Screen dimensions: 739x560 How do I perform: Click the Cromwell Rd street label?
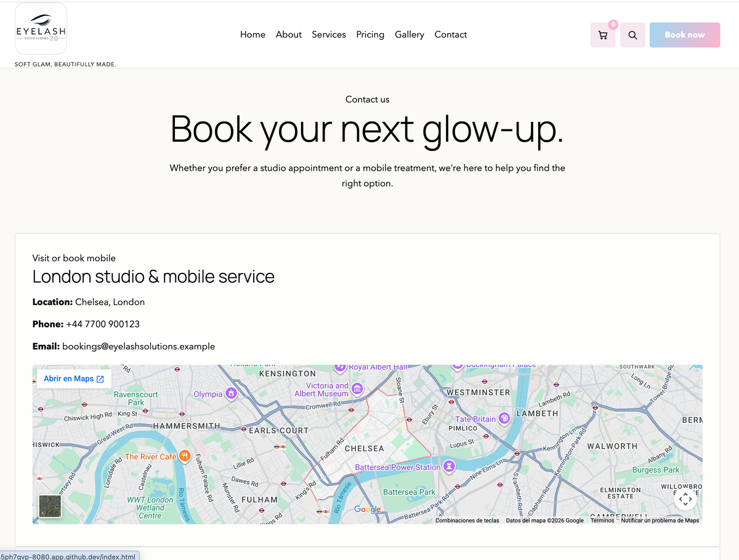click(323, 406)
